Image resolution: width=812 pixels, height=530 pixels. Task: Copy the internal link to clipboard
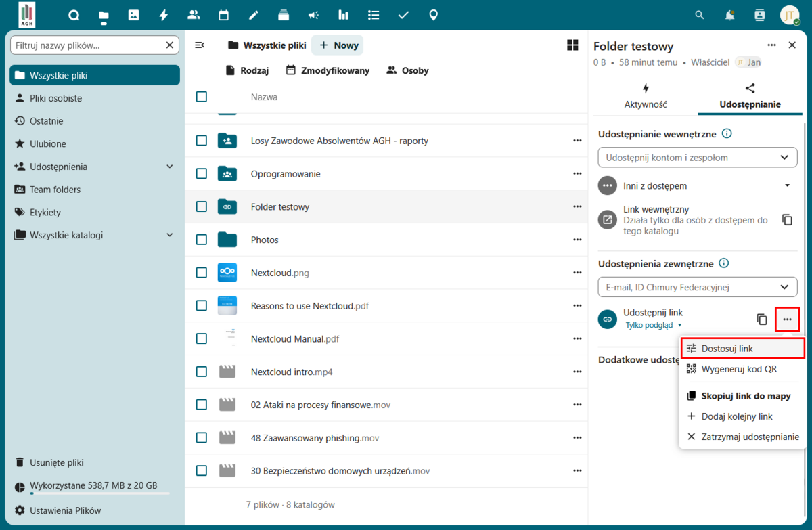787,220
